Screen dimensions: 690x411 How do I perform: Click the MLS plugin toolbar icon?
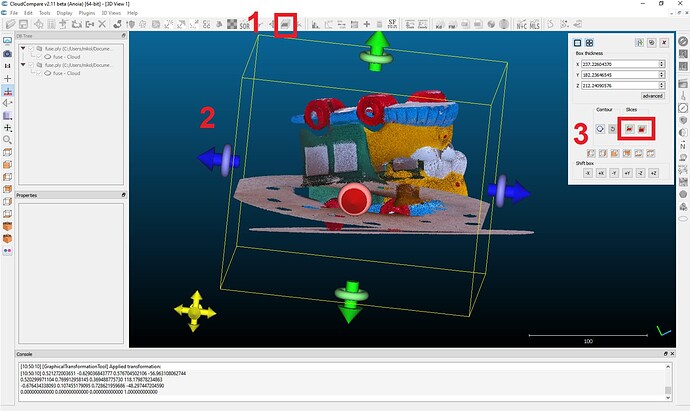pos(535,25)
